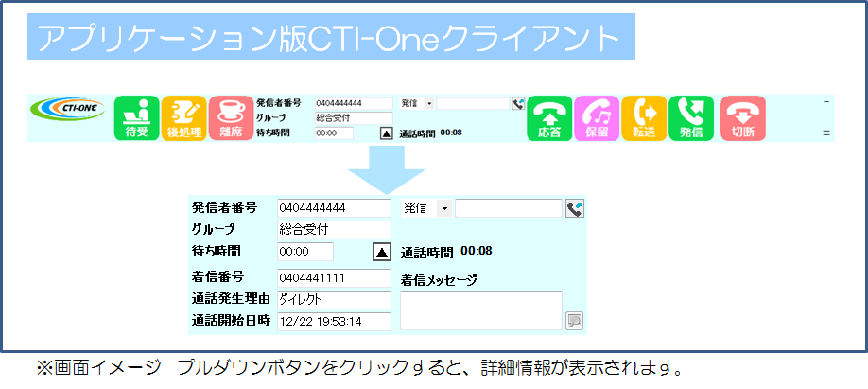The height and width of the screenshot is (389, 868).
Task: Click the enlarged 待ち時間 field 00:00
Action: pyautogui.click(x=305, y=251)
